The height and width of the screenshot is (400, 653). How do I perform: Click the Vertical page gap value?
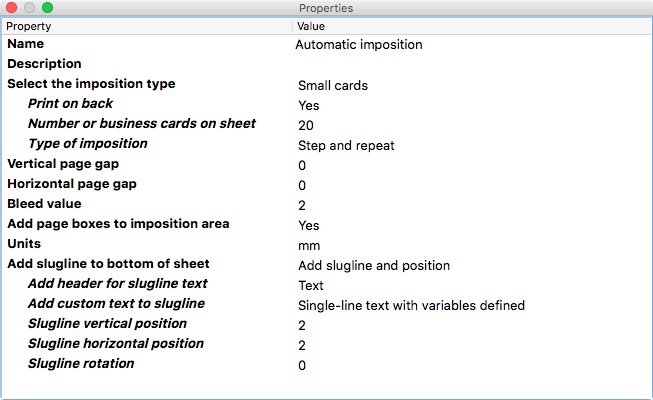point(302,165)
